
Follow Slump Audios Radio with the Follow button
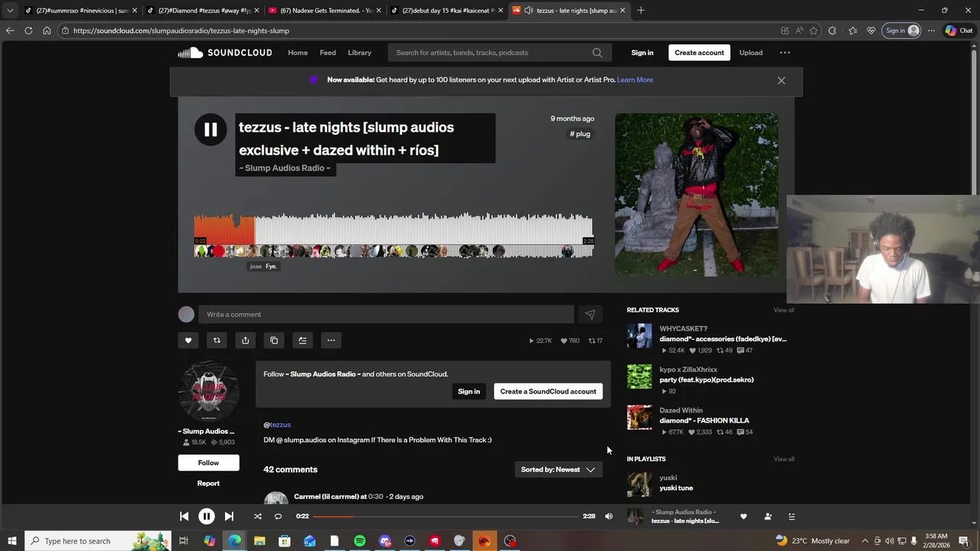click(x=208, y=463)
